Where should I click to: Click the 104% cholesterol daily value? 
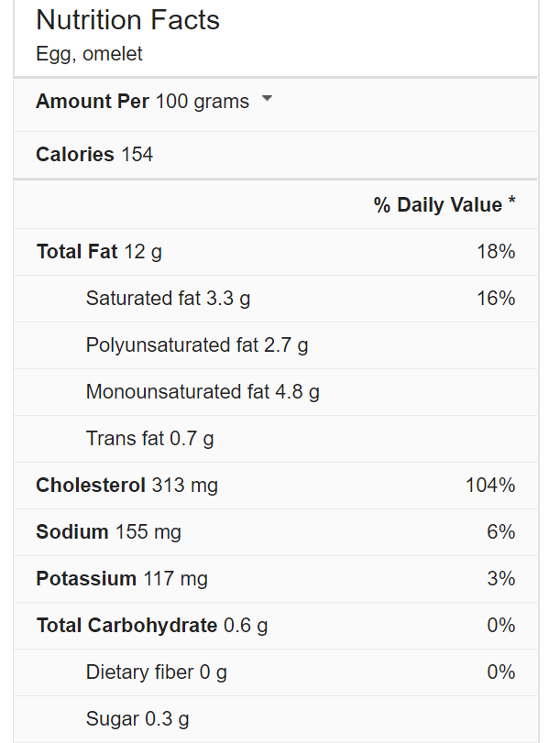(490, 486)
